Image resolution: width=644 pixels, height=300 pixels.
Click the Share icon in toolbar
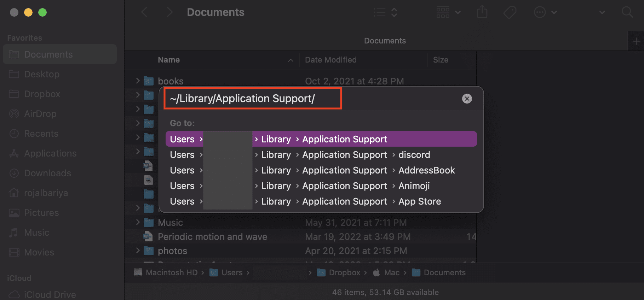tap(482, 12)
